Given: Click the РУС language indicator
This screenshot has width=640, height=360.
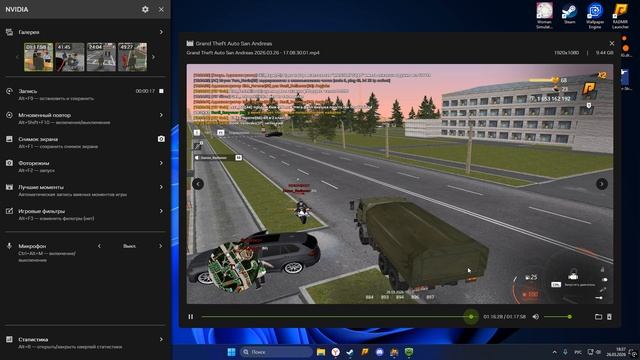Looking at the screenshot, I should (x=578, y=352).
